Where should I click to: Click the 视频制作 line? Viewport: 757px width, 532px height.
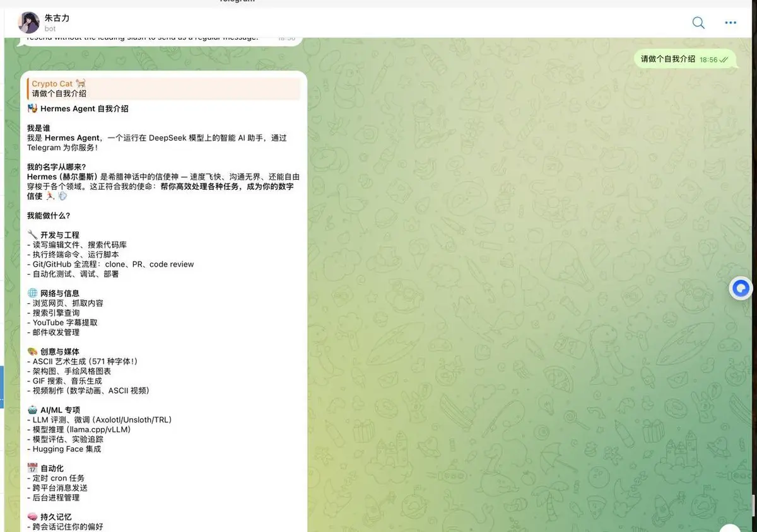coord(88,391)
